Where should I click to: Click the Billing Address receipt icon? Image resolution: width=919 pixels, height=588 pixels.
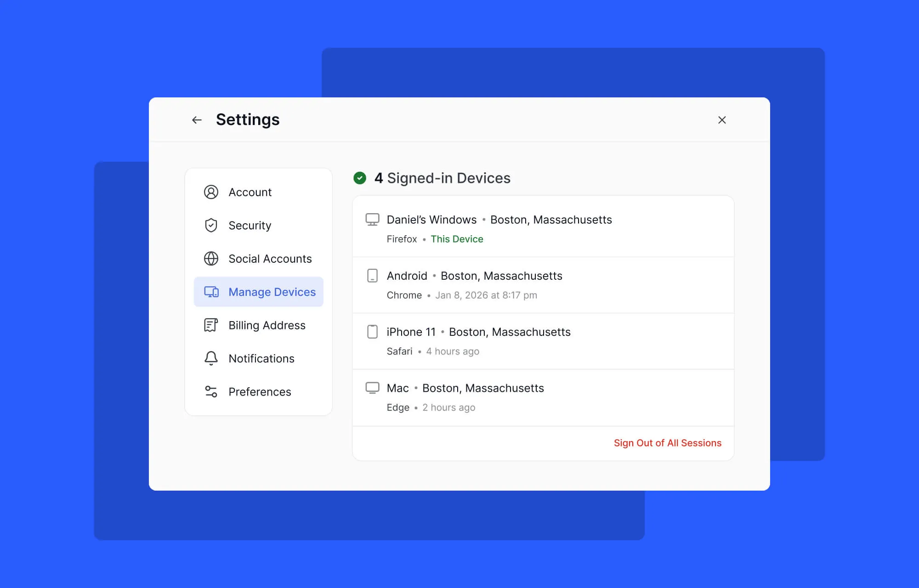tap(211, 325)
